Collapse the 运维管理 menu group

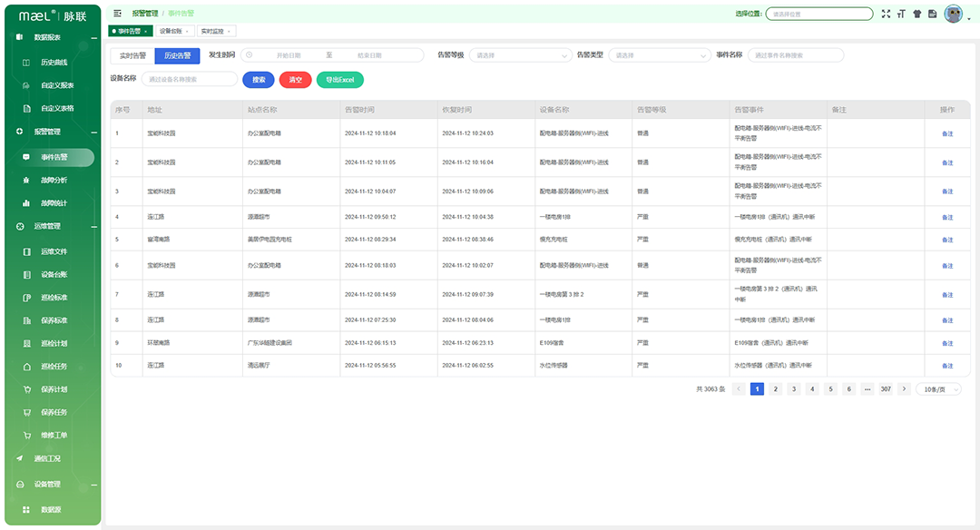(x=93, y=226)
